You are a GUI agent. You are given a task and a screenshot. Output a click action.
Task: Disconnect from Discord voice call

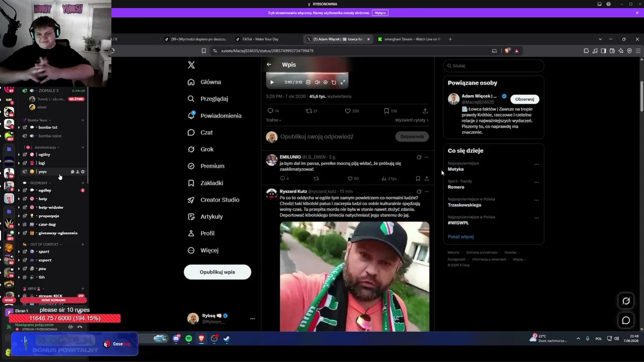point(79,327)
